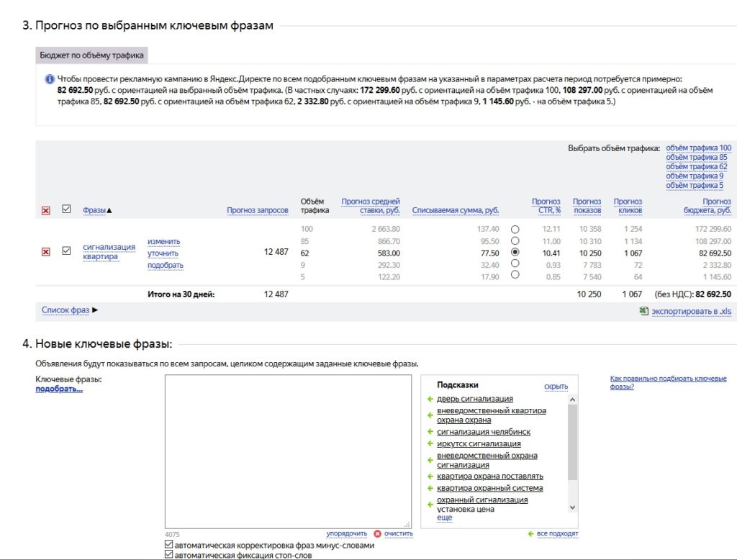
Task: Click green arrow next to все подходят
Action: click(530, 533)
